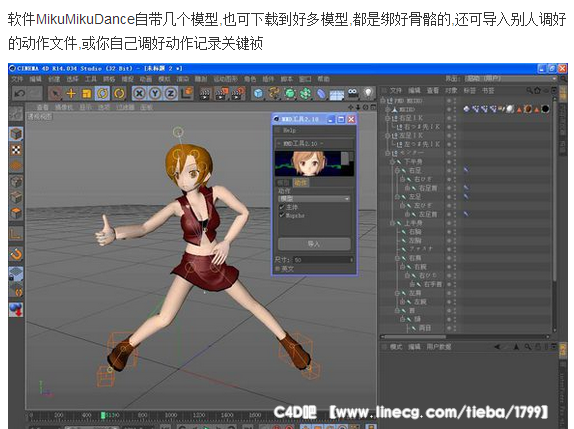The width and height of the screenshot is (574, 429).
Task: Click the green array modeling icon
Action: pos(305,94)
